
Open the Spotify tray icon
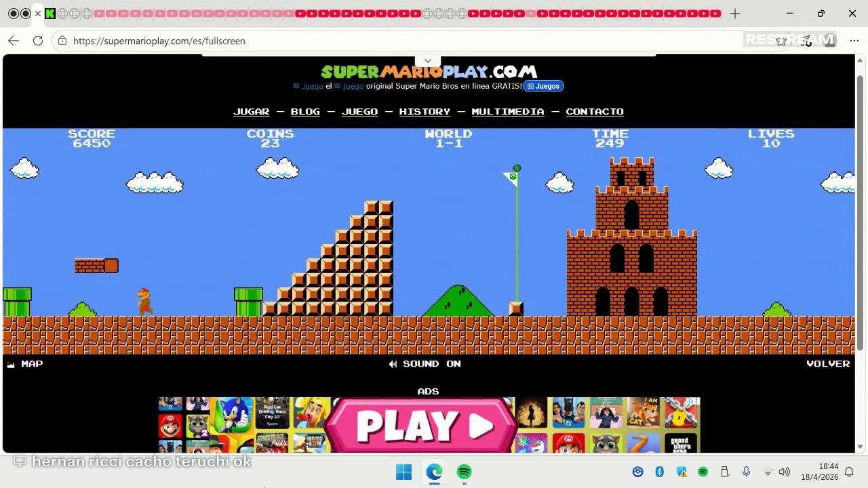click(x=703, y=472)
